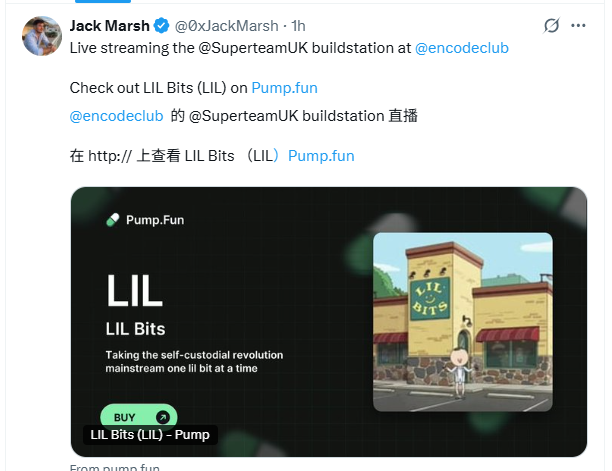Open Jack Marsh's profile picture
Image resolution: width=612 pixels, height=471 pixels.
click(42, 36)
